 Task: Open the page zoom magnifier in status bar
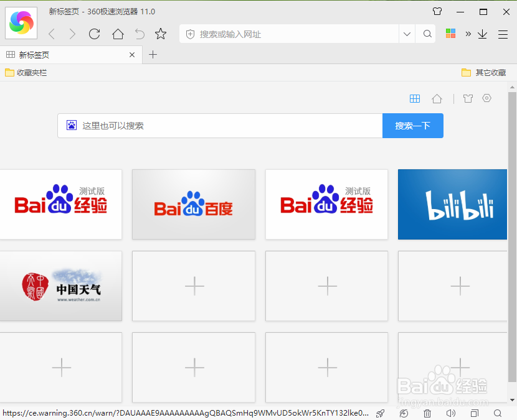(498, 413)
